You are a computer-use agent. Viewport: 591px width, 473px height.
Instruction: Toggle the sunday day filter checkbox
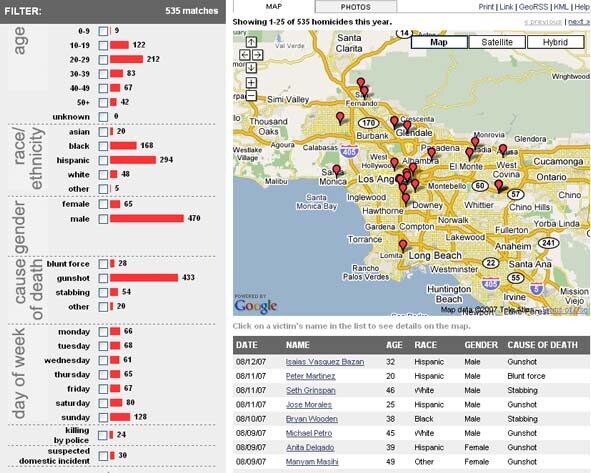tap(103, 418)
